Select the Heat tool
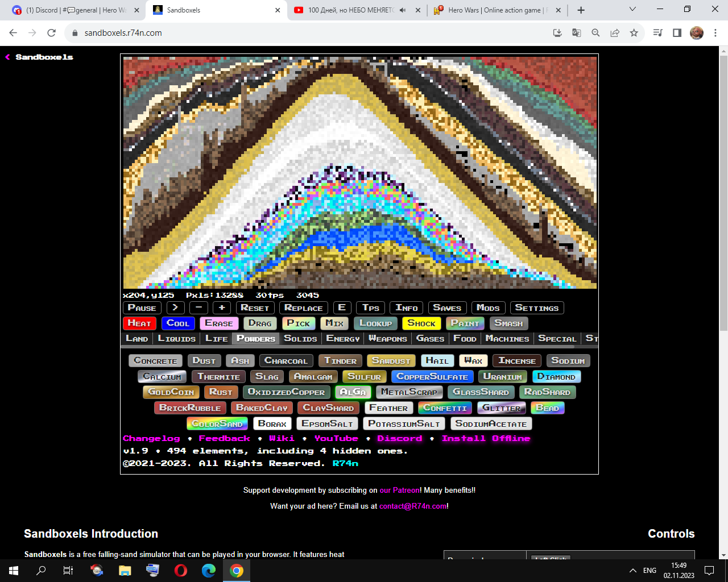 point(139,323)
